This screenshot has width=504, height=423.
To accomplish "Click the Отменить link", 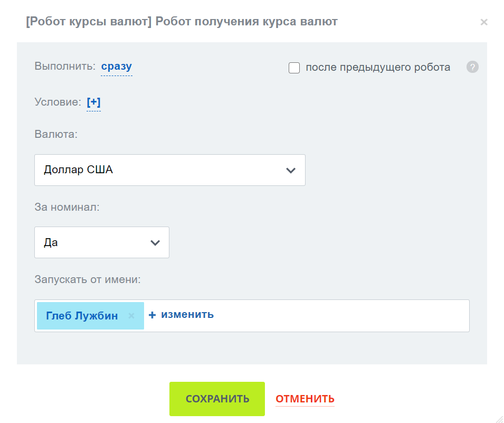I will coord(305,399).
